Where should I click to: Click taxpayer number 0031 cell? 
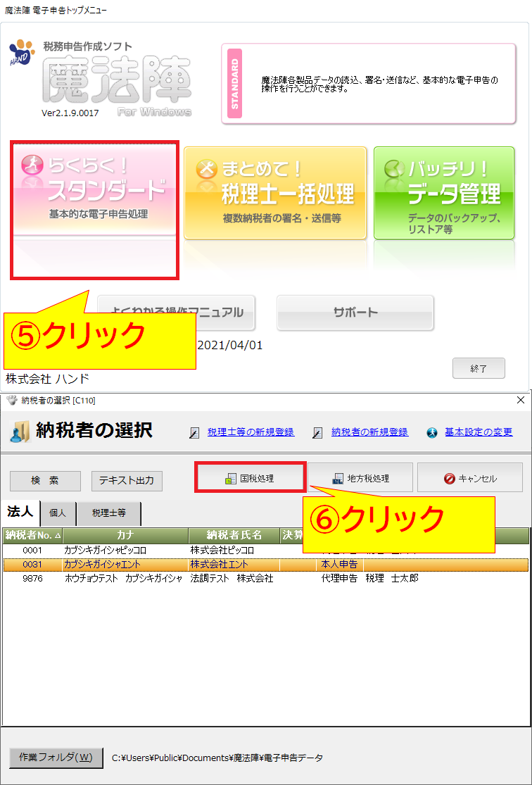pyautogui.click(x=32, y=565)
